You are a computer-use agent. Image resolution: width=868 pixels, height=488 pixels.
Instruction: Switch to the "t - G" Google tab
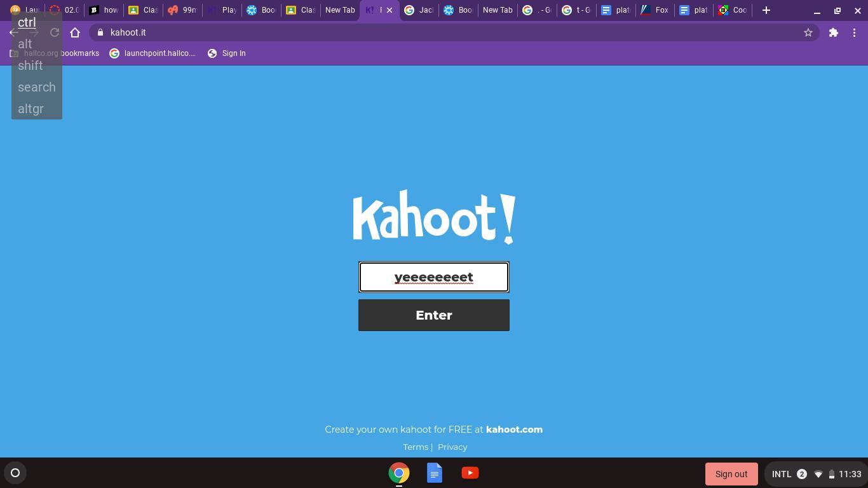[576, 10]
